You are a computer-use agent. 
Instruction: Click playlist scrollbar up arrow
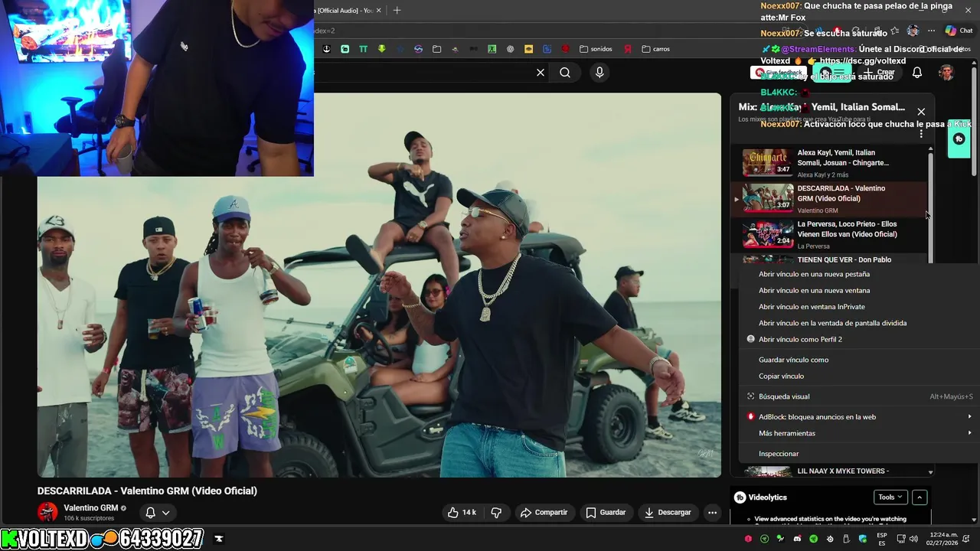click(931, 149)
